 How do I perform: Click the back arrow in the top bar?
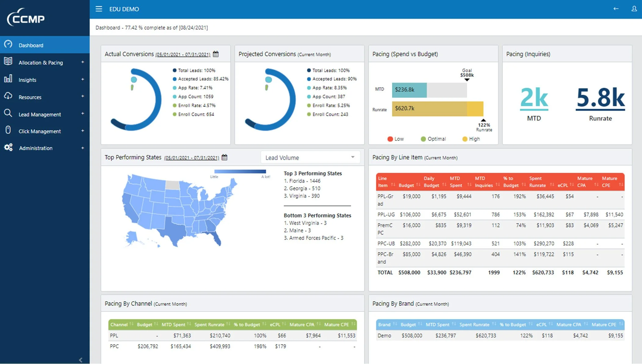(617, 9)
